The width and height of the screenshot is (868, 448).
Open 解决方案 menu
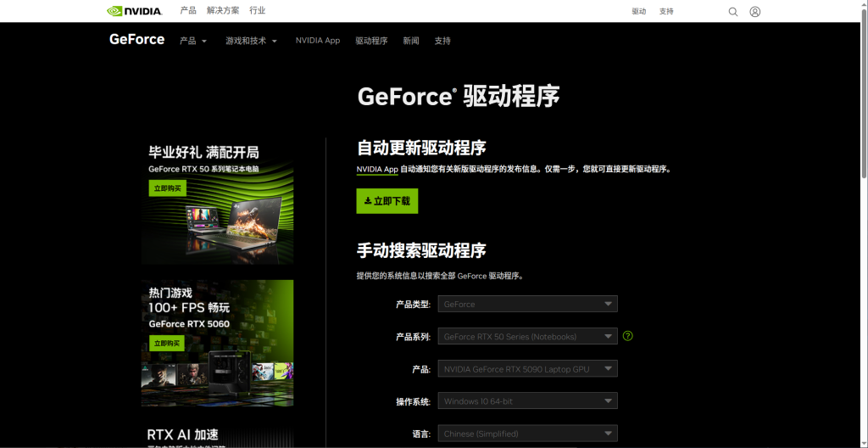[223, 10]
